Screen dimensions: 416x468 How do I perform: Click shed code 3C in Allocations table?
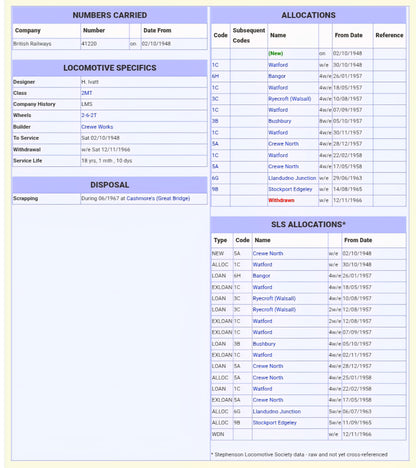click(x=215, y=99)
